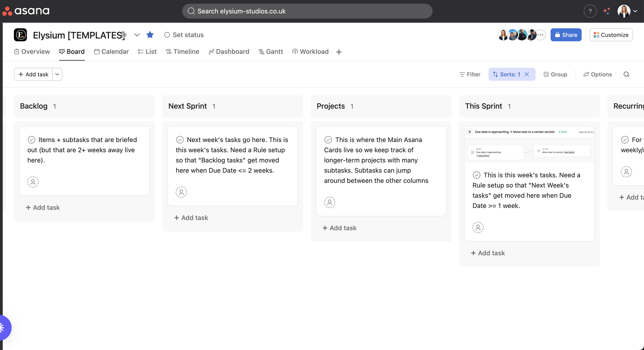Mark the 'Items + subtasks' Backlog task complete
The width and height of the screenshot is (644, 350).
click(32, 139)
